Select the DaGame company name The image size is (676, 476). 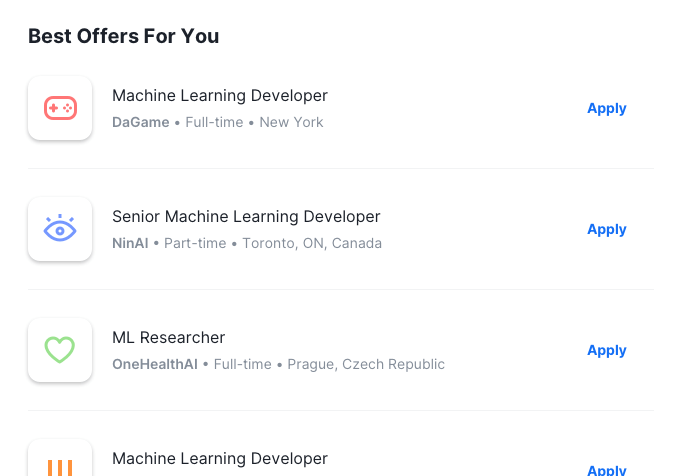(141, 122)
